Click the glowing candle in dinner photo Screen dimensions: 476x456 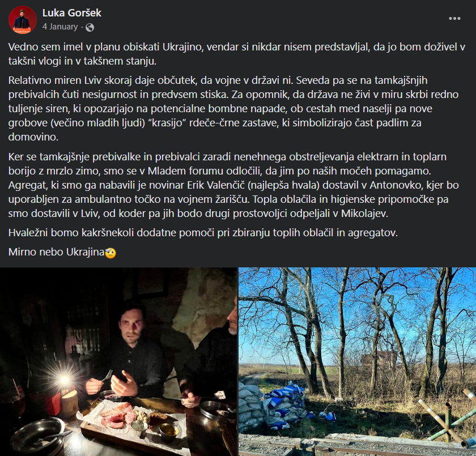[65, 380]
